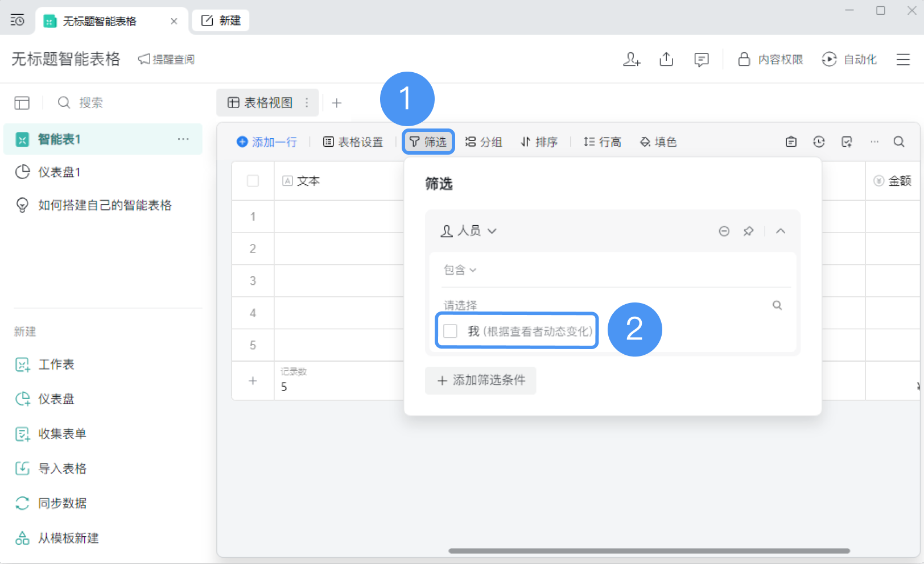
Task: Click the table search magnifier icon
Action: (899, 142)
